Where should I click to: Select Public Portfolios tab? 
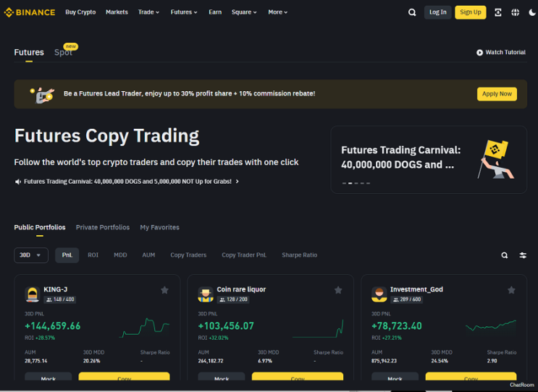click(40, 228)
